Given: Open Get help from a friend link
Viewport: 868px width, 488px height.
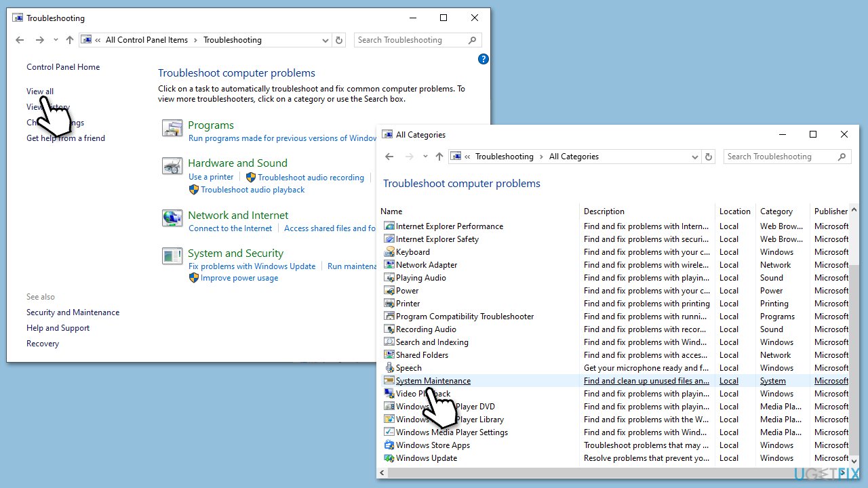Looking at the screenshot, I should point(66,138).
